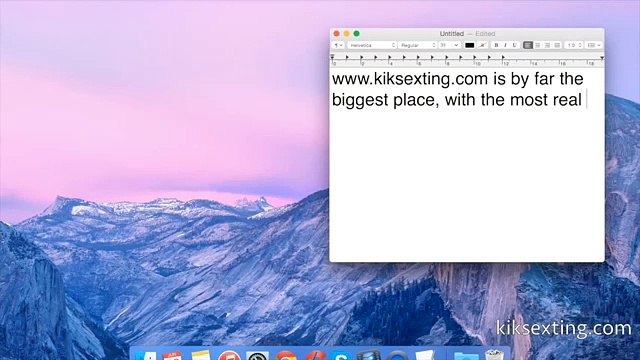Screen dimensions: 640x360
Task: Click on 'www.kiksexting.com' in the document
Action: click(x=410, y=78)
